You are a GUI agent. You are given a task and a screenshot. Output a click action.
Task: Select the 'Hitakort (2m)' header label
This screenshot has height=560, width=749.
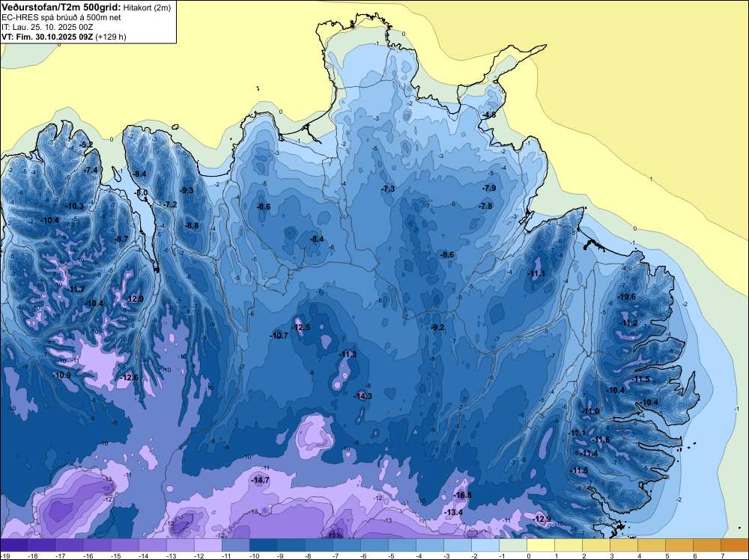click(147, 7)
